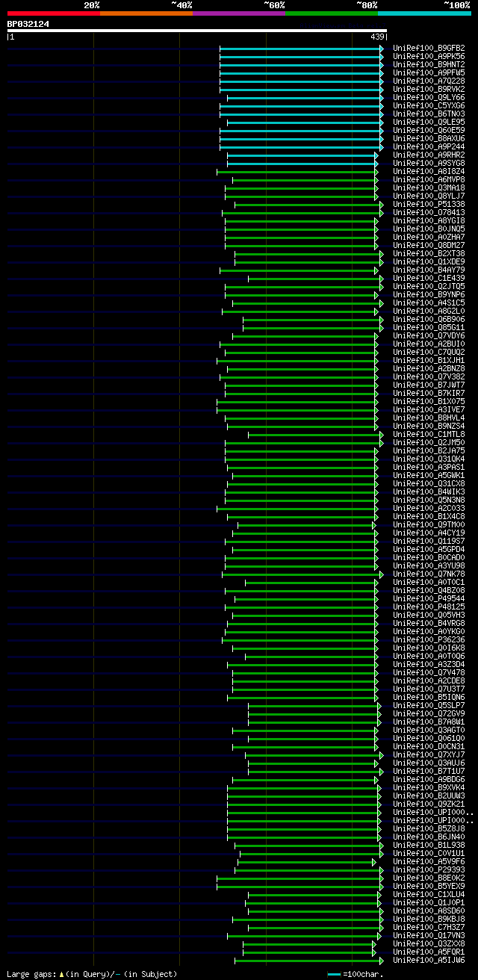
Task: Select the UniRef100_A9RHR2 label
Action: coord(429,155)
